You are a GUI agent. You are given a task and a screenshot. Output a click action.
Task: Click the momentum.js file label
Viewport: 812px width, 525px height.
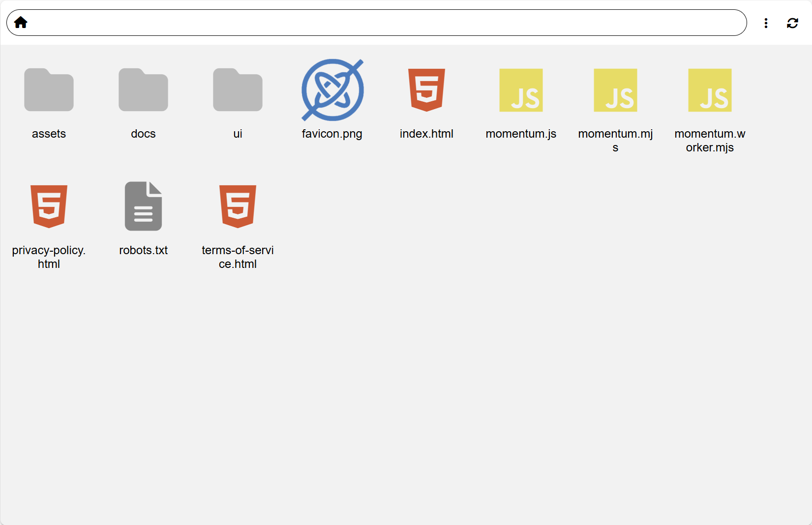coord(520,133)
